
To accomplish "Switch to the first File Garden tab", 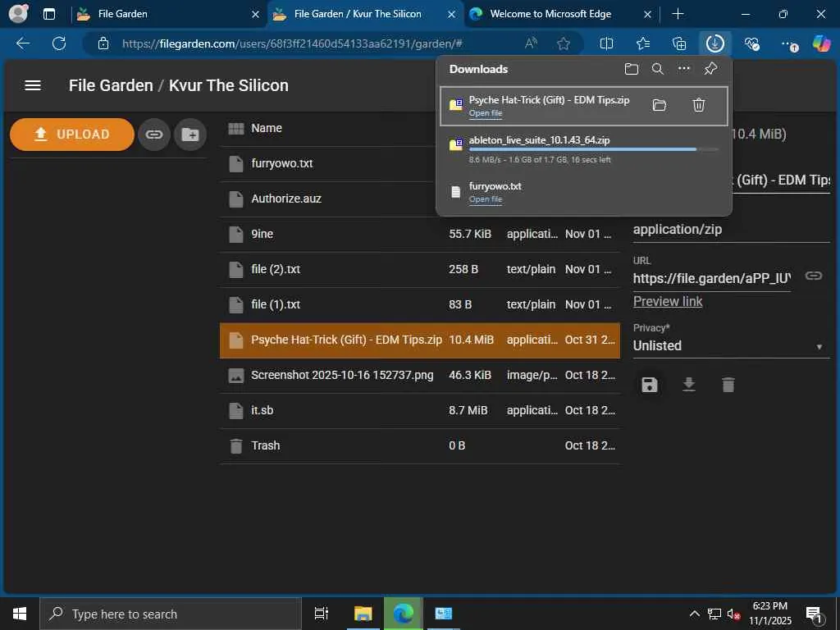I will coord(167,14).
